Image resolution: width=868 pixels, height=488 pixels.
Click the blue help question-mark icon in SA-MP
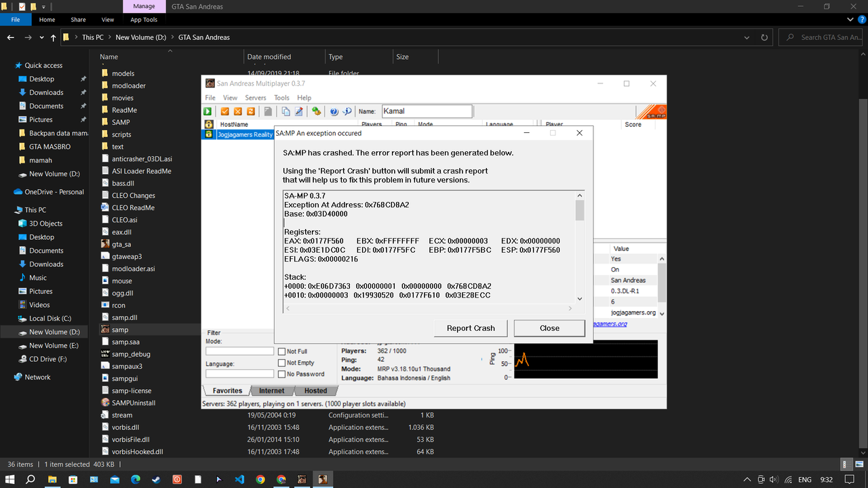click(334, 111)
